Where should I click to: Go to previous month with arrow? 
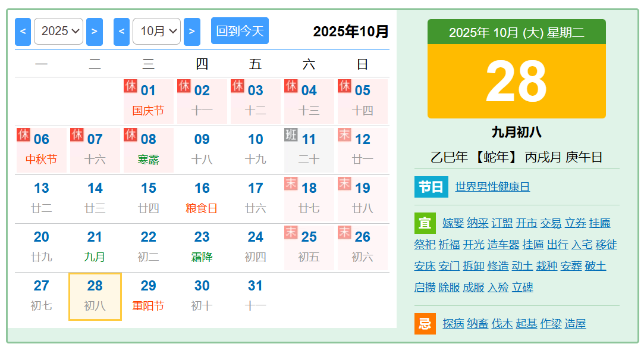[x=121, y=32]
